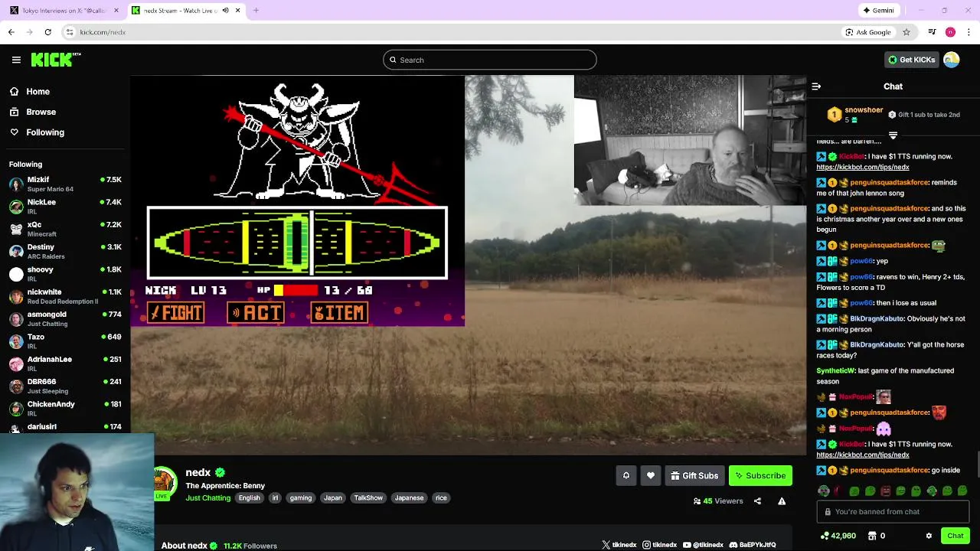Open nickwhite channel in Following list
This screenshot has width=980, height=551.
(65, 296)
